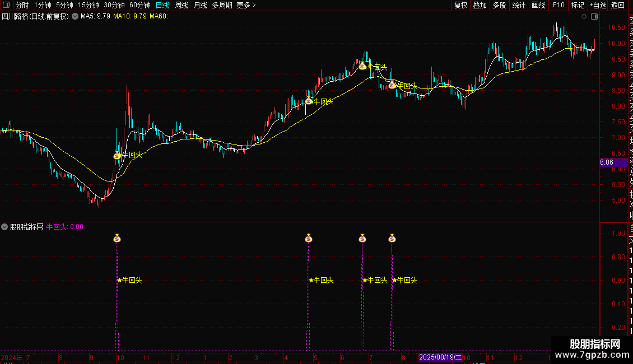This screenshot has width=633, height=364.
Task: Click the second money bag in indicator pane
Action: point(309,238)
